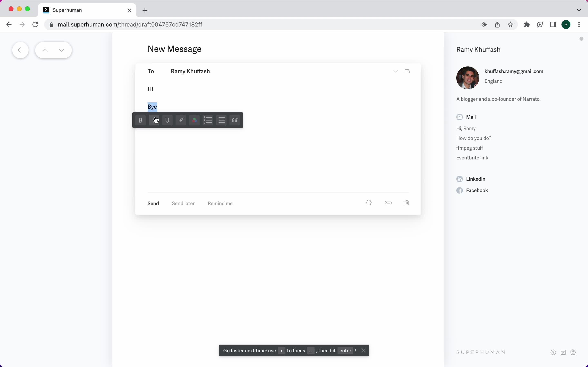Click attach link icon in footer
This screenshot has height=367, width=588.
[388, 202]
